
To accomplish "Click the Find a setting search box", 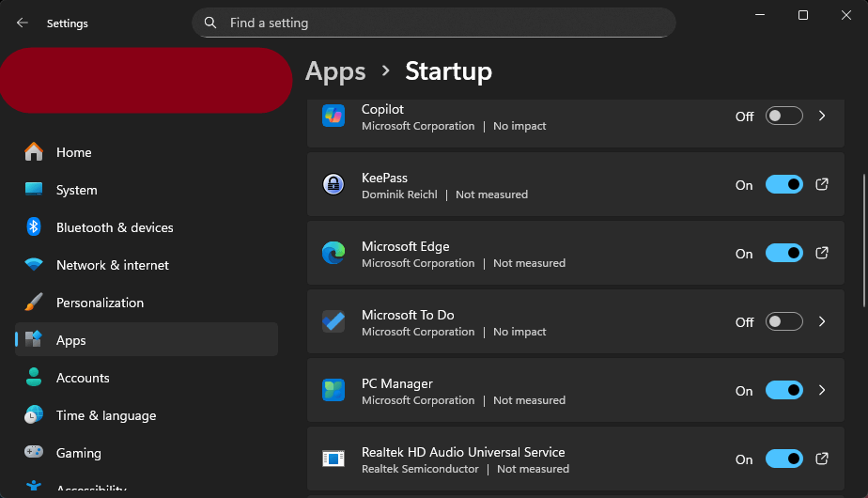I will tap(434, 23).
